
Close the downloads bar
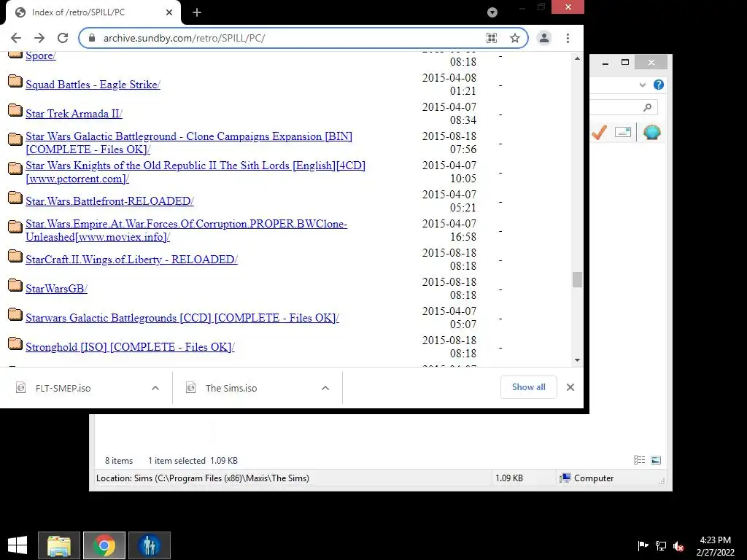click(570, 387)
